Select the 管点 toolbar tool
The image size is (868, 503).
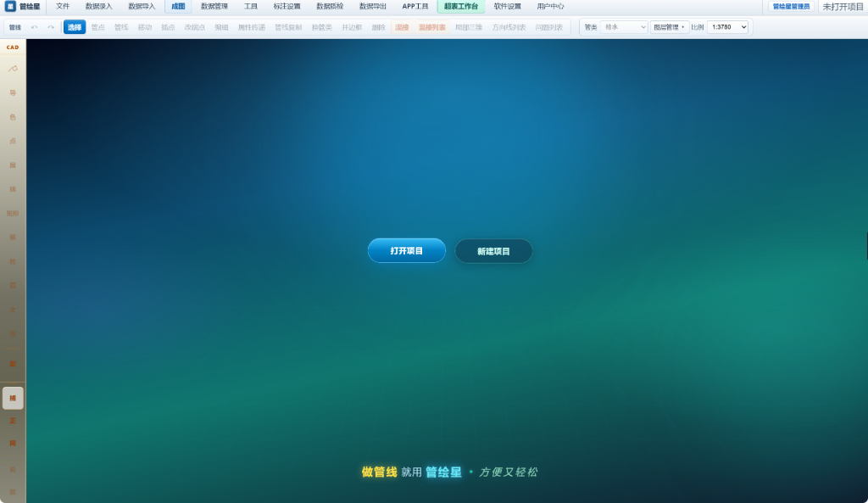coord(98,27)
